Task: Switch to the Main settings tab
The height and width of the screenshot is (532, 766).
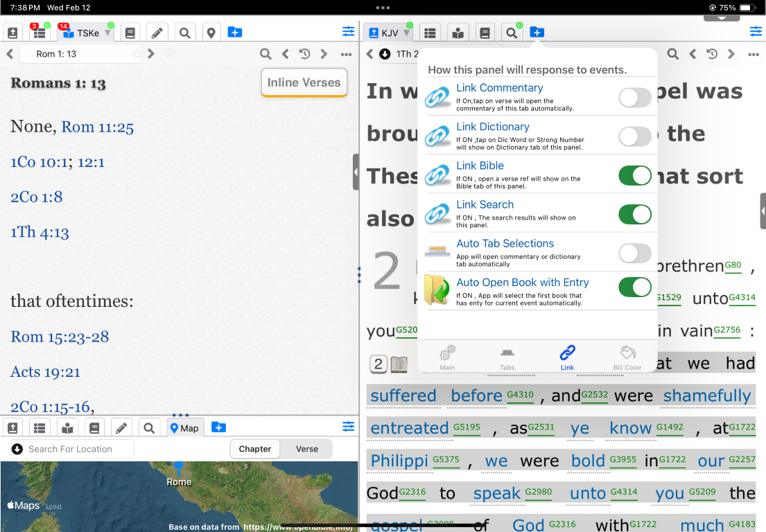Action: pos(447,357)
